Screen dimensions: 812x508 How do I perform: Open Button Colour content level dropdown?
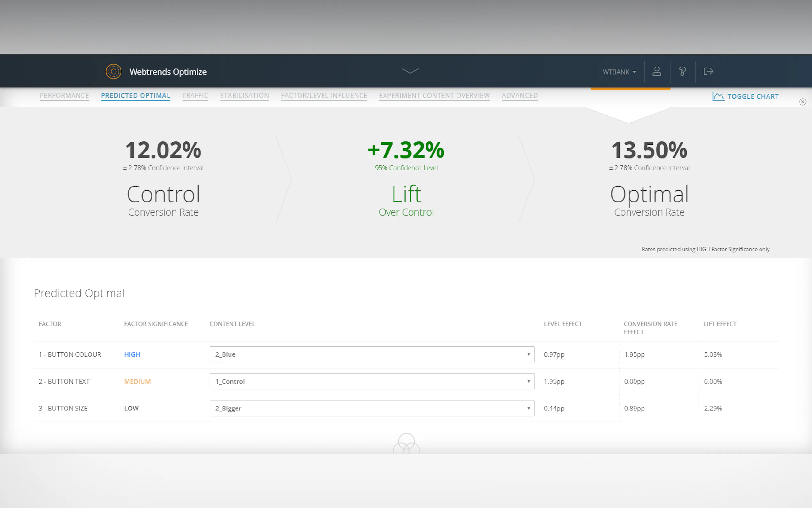click(371, 354)
